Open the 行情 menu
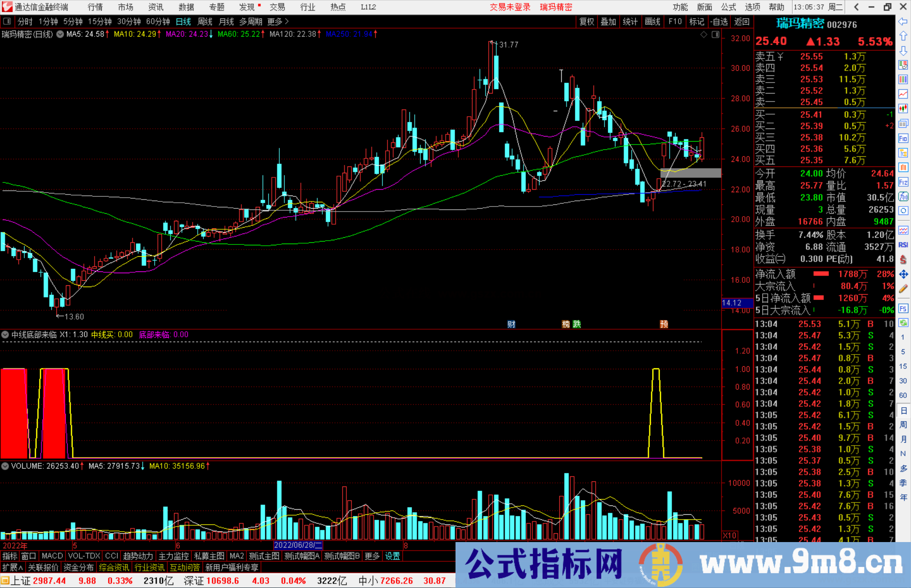This screenshot has height=588, width=911. coord(95,7)
